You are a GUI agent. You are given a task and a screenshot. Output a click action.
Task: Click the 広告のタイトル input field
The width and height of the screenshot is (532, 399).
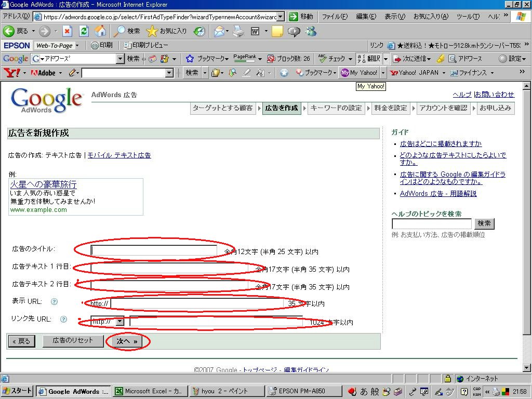pyautogui.click(x=154, y=251)
